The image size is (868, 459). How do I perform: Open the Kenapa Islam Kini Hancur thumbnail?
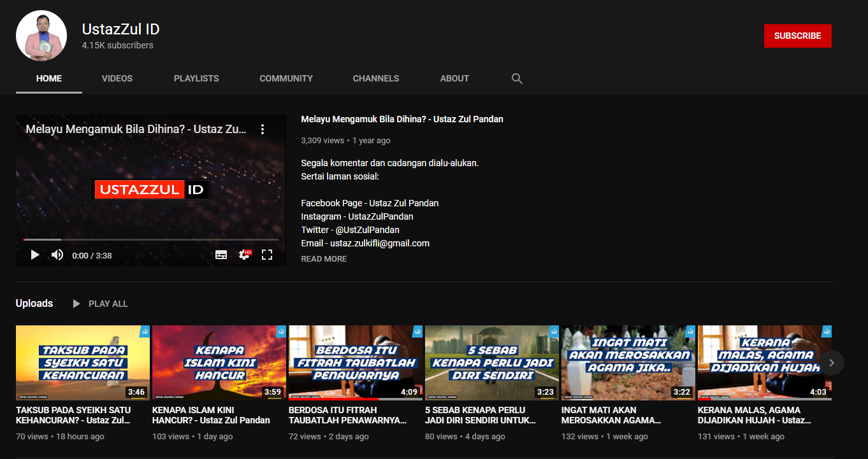click(219, 362)
